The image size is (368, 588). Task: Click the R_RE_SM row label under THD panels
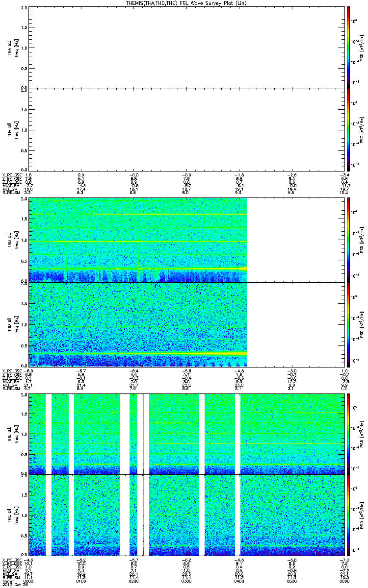[x=10, y=388]
